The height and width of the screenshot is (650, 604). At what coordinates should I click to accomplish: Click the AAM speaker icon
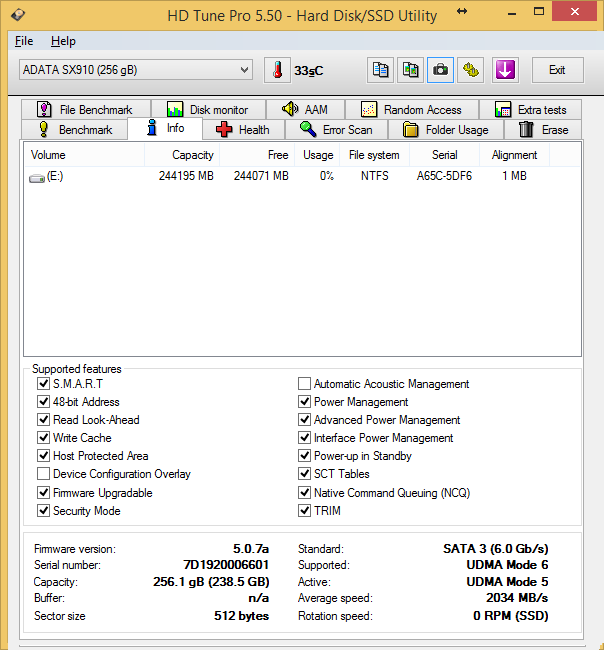click(x=290, y=109)
